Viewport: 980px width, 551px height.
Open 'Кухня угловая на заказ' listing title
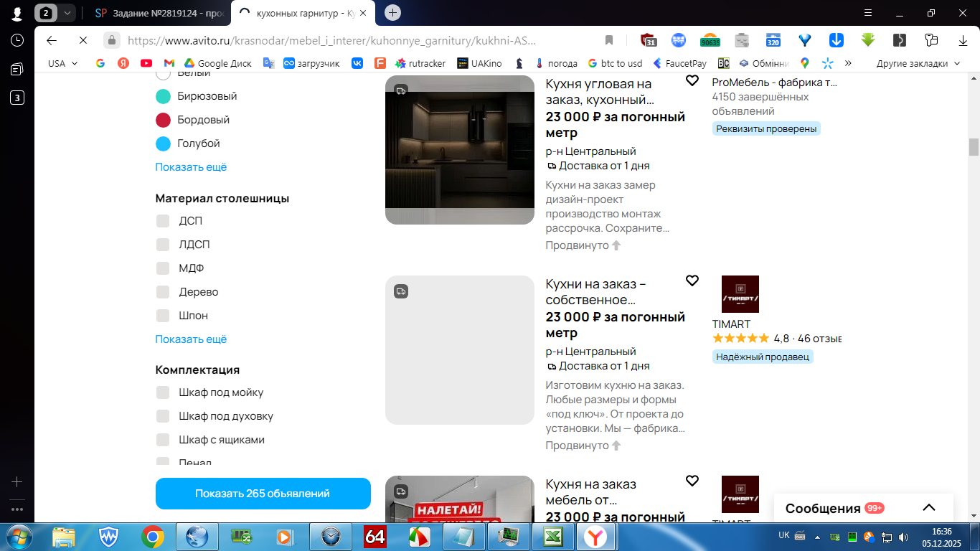coord(598,93)
